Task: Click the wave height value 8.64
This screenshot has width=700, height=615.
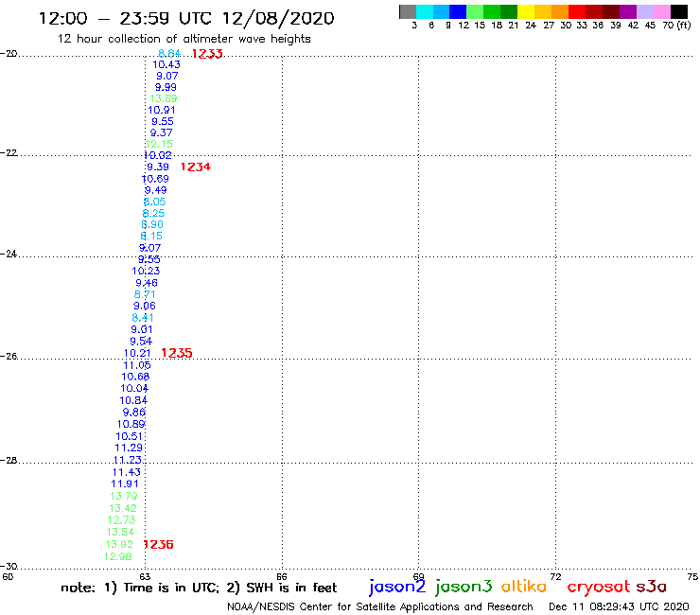Action: coord(169,54)
